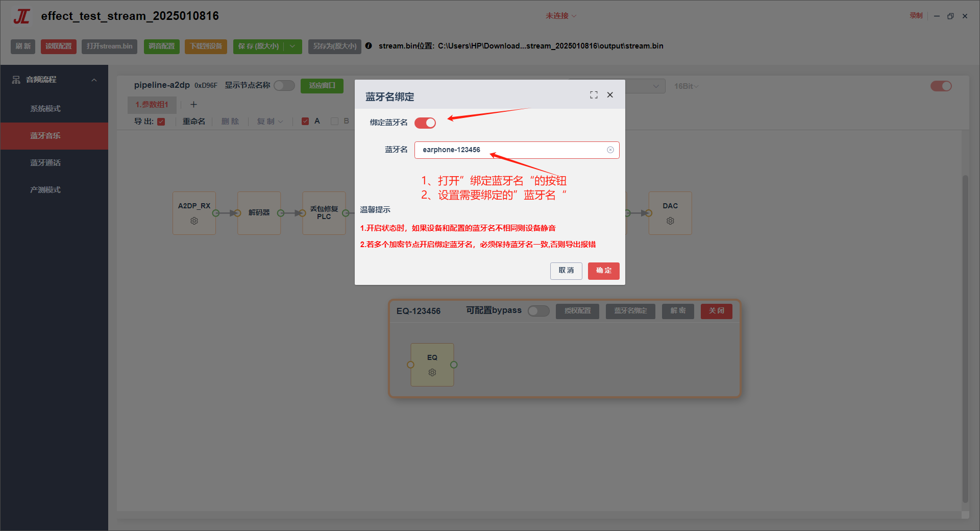
Task: Select 系统模式 in sidebar
Action: [54, 109]
